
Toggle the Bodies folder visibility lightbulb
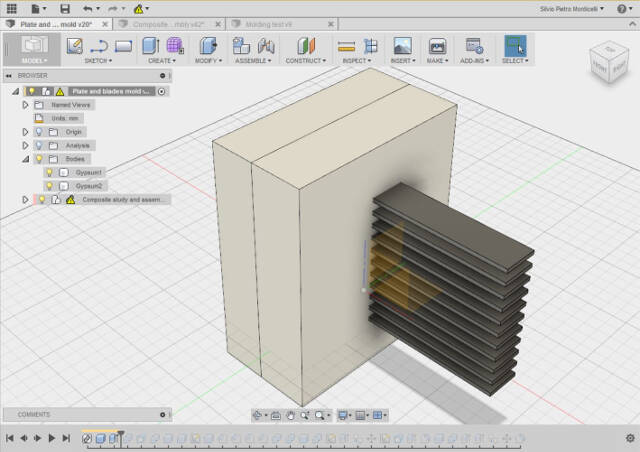[x=39, y=159]
